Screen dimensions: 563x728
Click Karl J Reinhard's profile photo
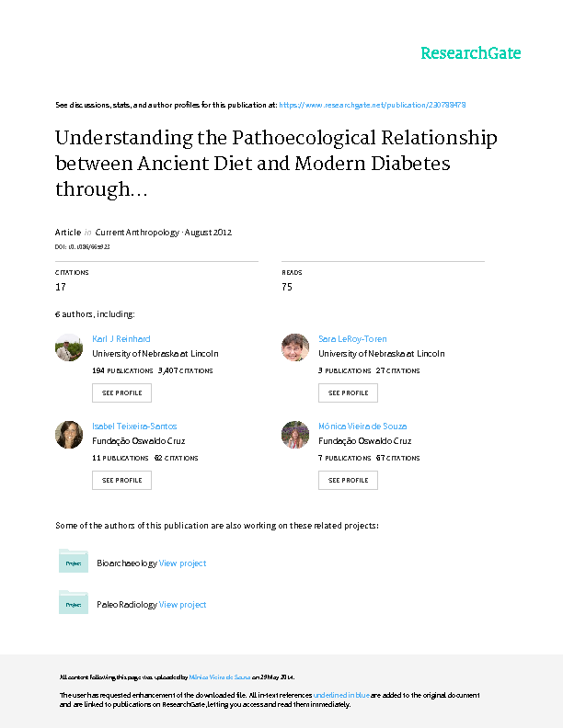[x=69, y=347]
